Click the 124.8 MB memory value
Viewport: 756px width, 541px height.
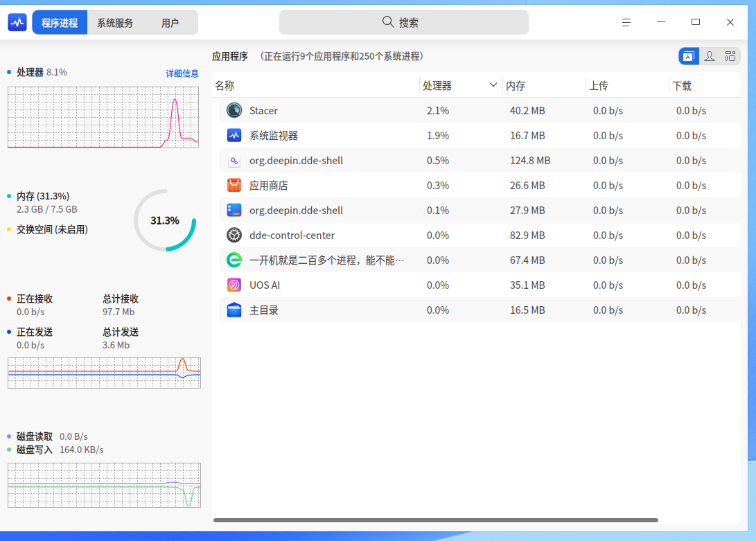pos(530,161)
